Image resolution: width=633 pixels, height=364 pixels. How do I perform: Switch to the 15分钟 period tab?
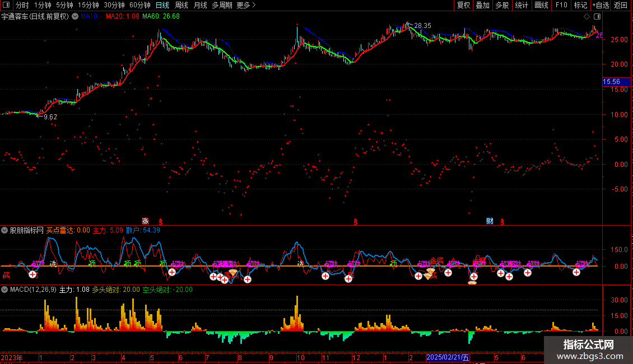tap(89, 5)
